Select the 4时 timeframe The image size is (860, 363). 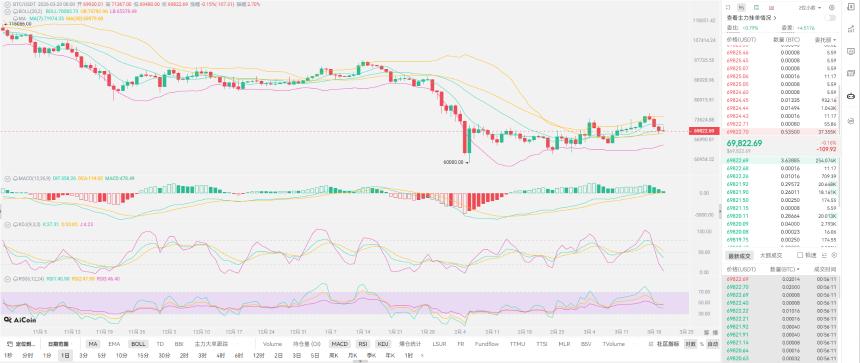220,355
